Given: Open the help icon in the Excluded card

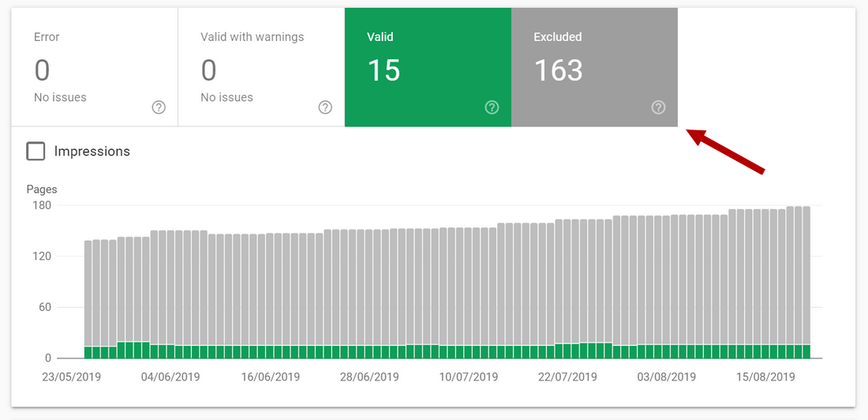Looking at the screenshot, I should pyautogui.click(x=658, y=107).
